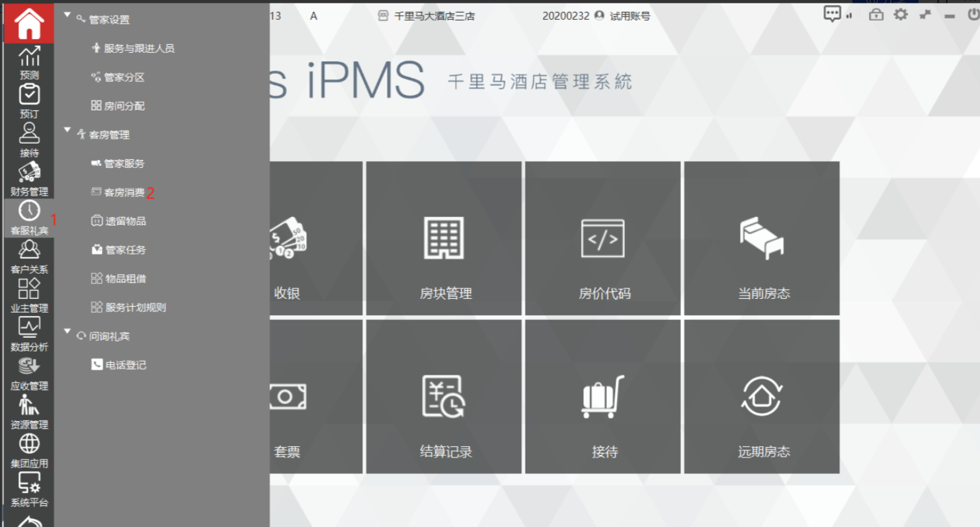The width and height of the screenshot is (980, 527).
Task: Open the 系统平台 sidebar module
Action: 29,489
